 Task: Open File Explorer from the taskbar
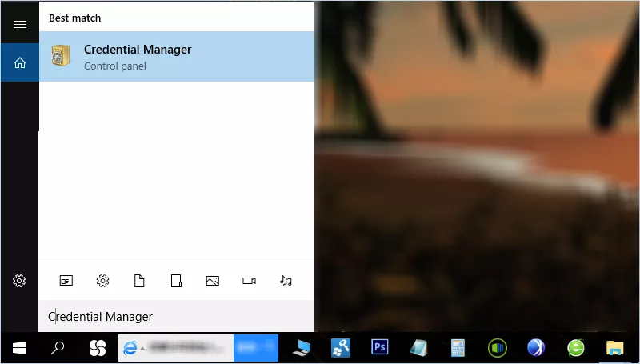(x=614, y=348)
